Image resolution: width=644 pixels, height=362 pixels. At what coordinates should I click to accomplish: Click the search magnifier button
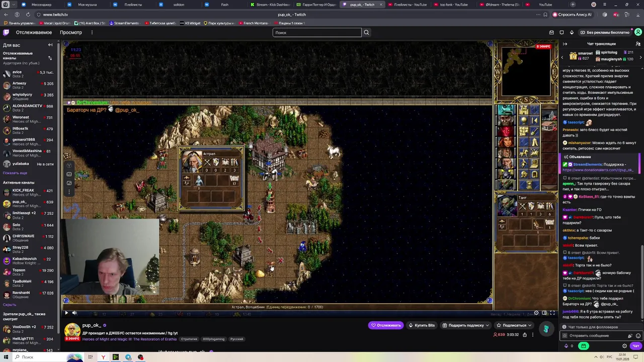(x=366, y=32)
